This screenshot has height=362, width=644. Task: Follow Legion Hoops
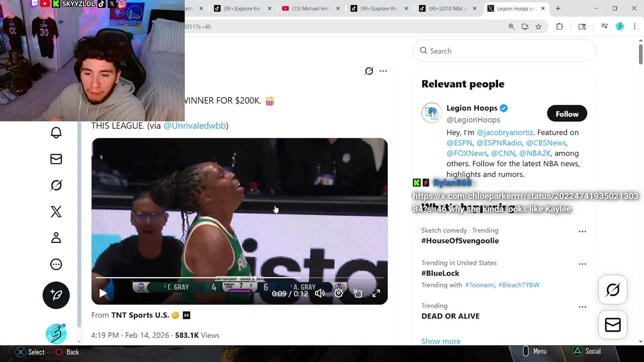point(567,114)
